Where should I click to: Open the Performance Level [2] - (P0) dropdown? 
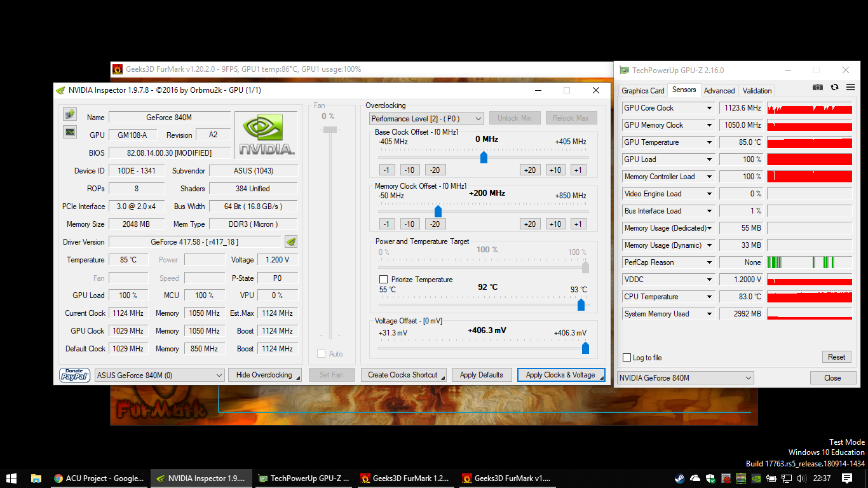click(x=426, y=118)
